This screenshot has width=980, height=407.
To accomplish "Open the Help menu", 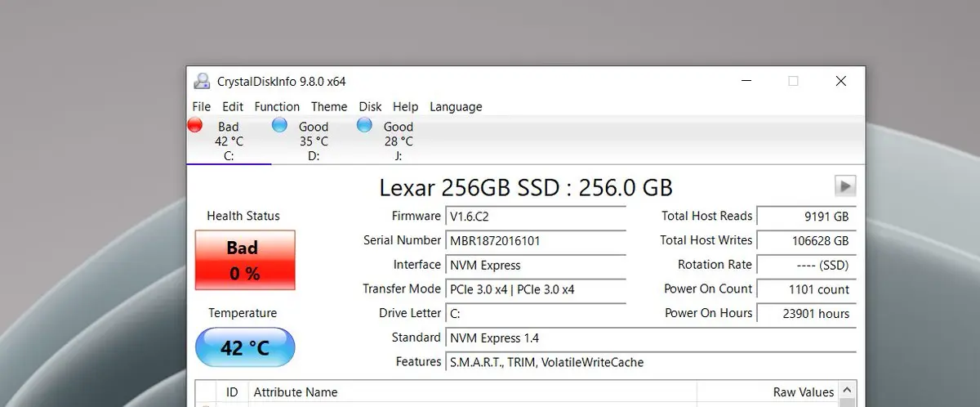I will click(x=405, y=107).
